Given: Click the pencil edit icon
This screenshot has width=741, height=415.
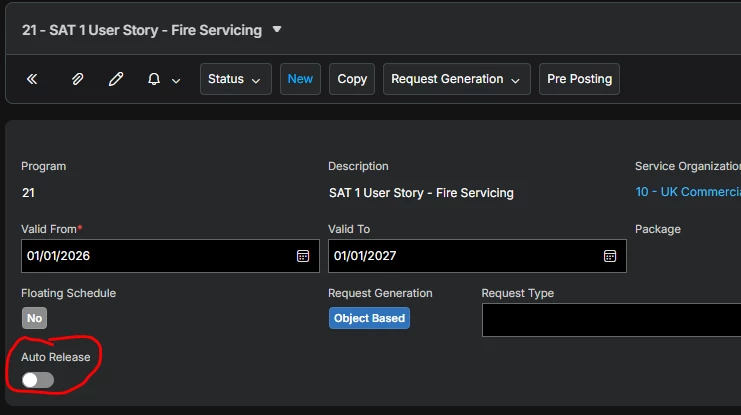Looking at the screenshot, I should coord(116,79).
